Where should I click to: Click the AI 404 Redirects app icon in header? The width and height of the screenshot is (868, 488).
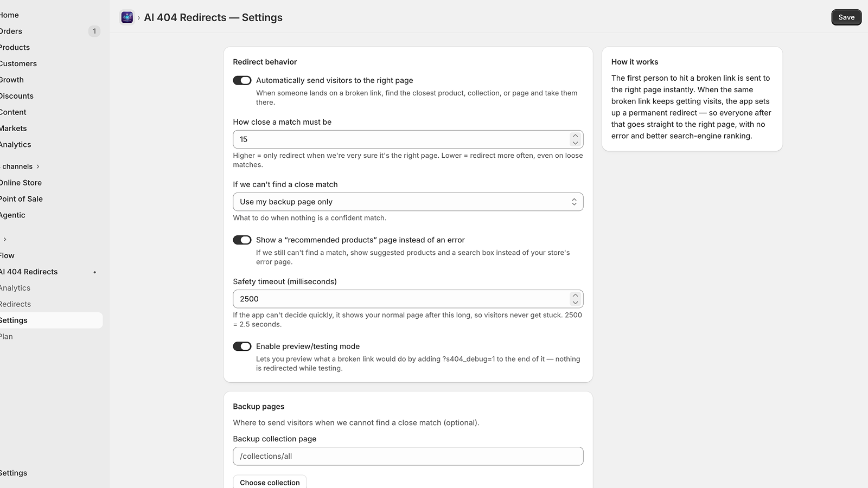pos(127,17)
